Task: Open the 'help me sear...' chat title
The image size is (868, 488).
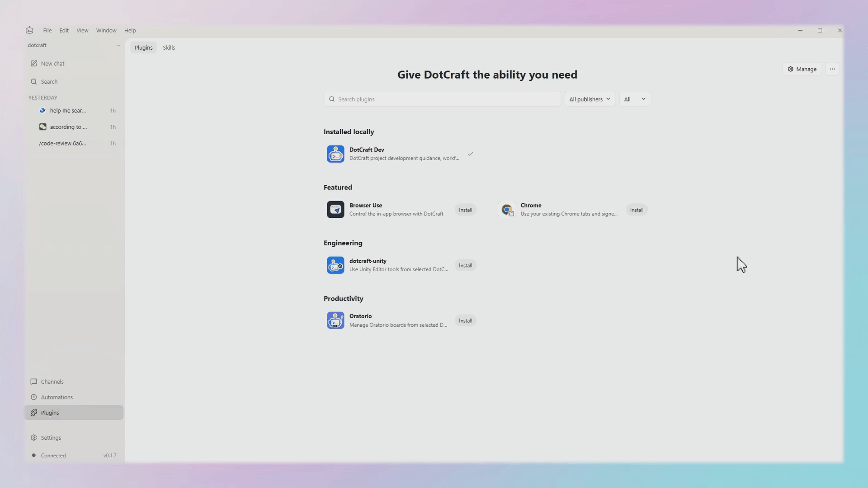Action: (x=68, y=111)
